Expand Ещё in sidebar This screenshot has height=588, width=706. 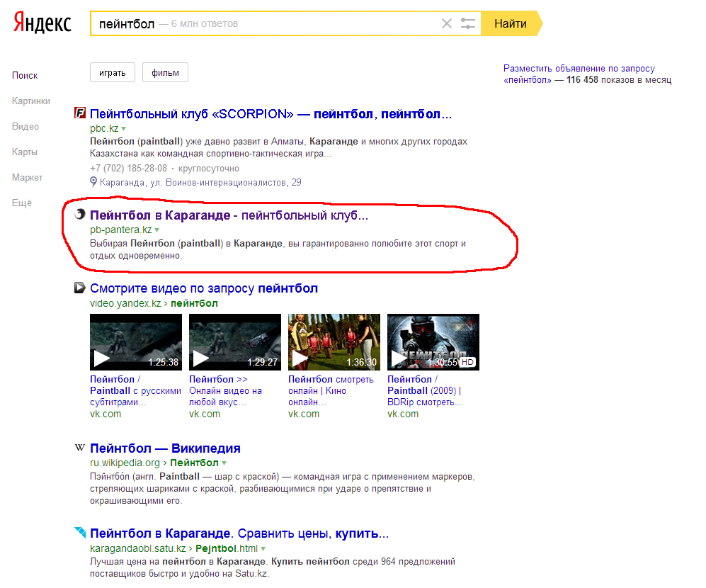[22, 203]
